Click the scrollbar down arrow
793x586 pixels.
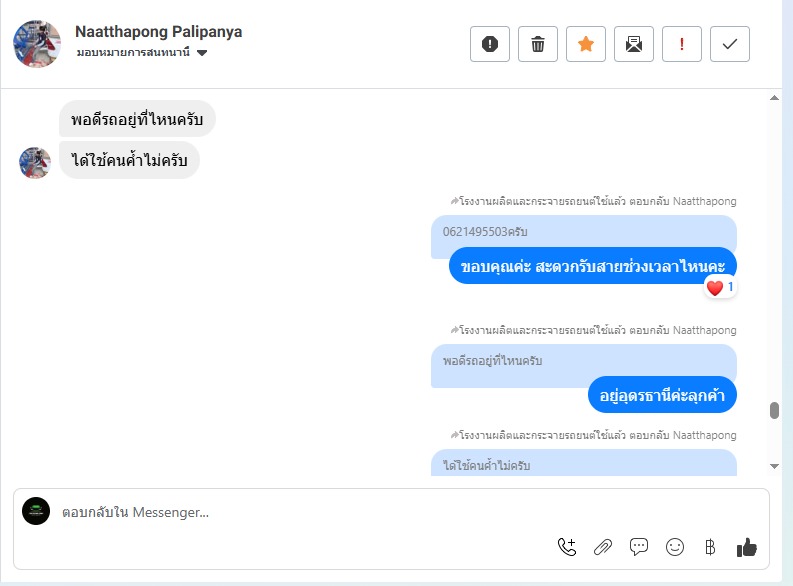774,466
